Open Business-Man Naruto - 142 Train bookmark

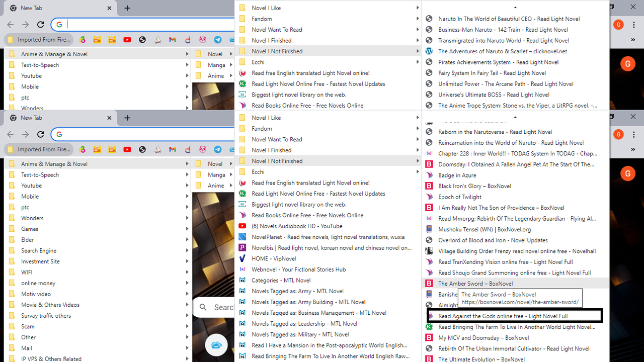[515, 30]
